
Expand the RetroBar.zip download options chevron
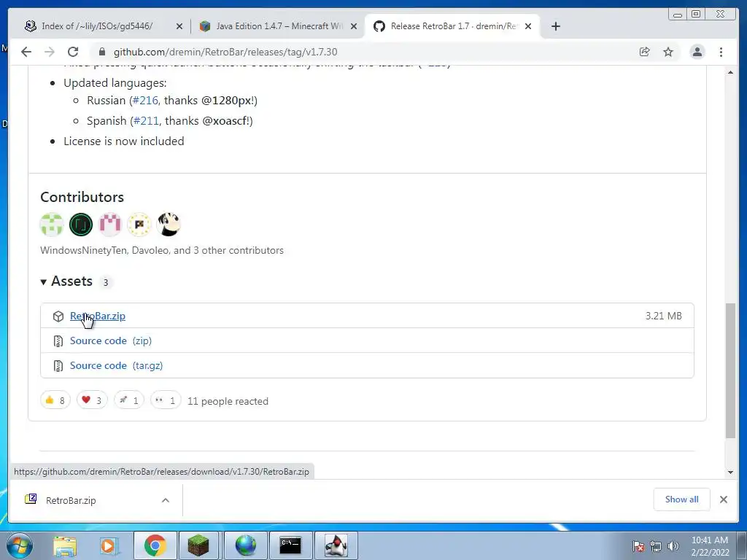[x=166, y=500]
